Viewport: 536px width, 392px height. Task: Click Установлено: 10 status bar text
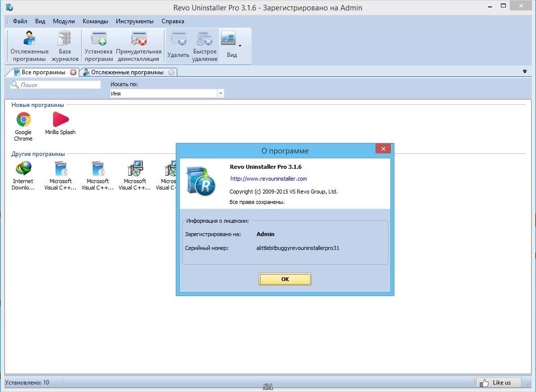pos(27,383)
